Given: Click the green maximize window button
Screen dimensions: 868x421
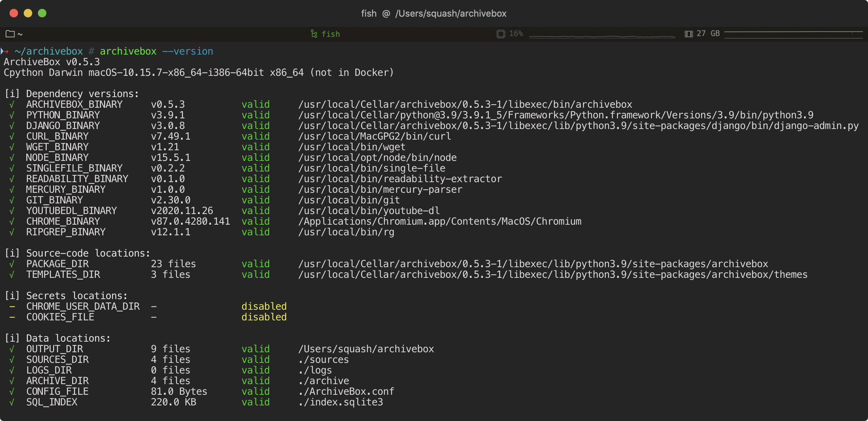Looking at the screenshot, I should point(42,13).
